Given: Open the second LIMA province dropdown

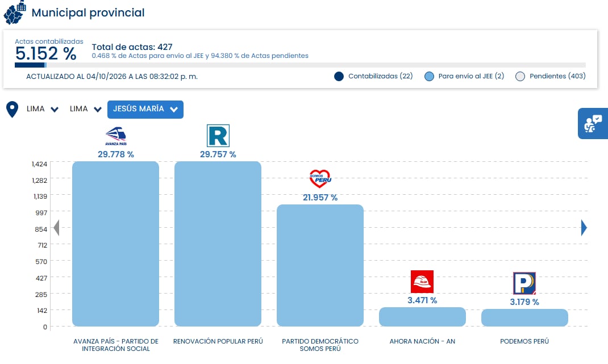Looking at the screenshot, I should click(85, 109).
